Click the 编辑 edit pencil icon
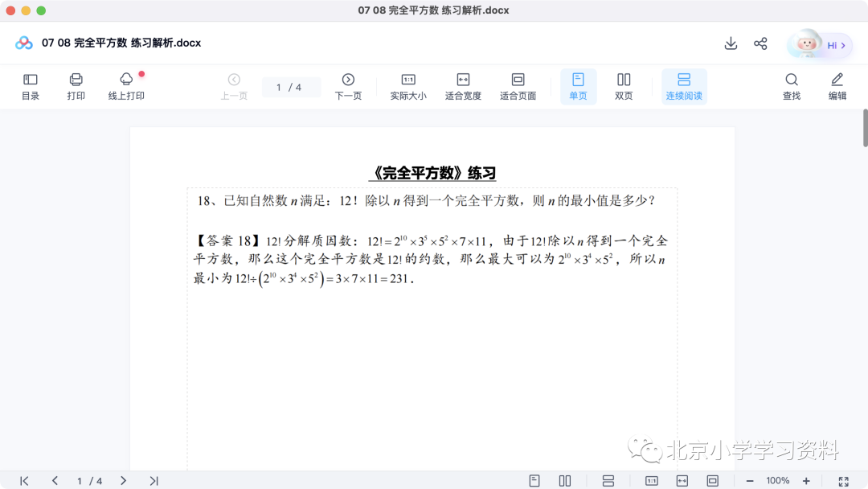This screenshot has height=489, width=868. 837,80
